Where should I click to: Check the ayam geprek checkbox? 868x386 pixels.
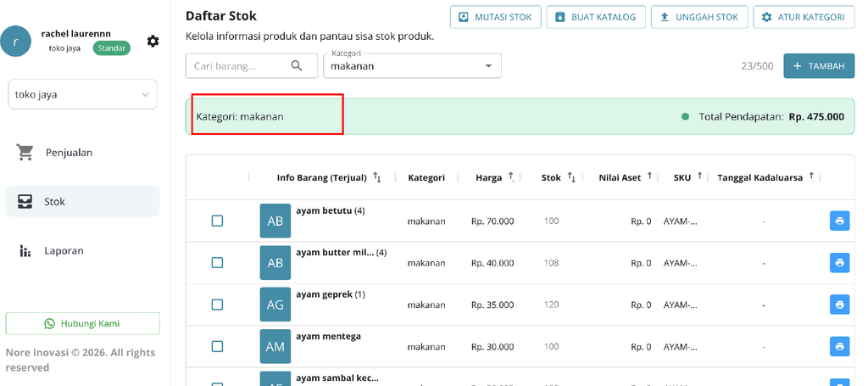(218, 305)
